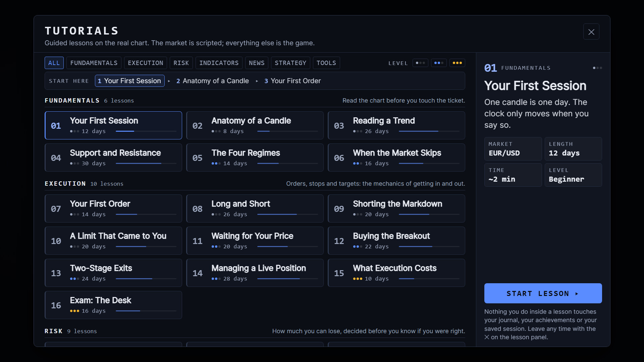
Task: Select lesson 07 Your First Order card
Action: 113,208
